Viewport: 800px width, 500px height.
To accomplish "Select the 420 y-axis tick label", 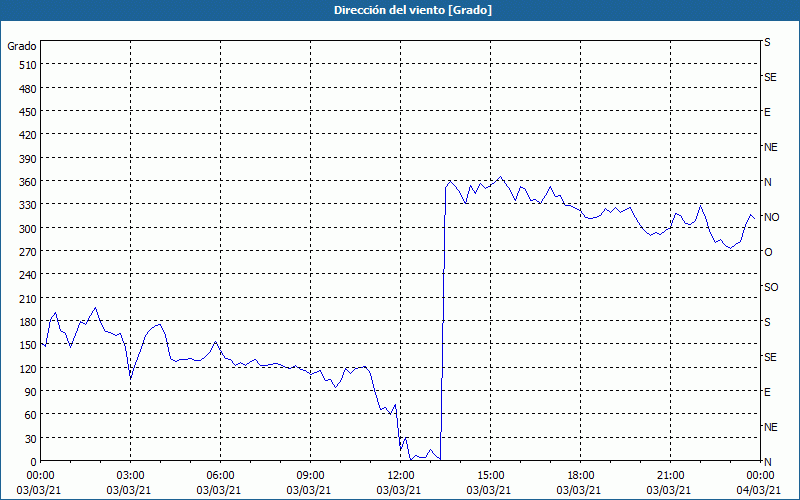I will (x=28, y=136).
